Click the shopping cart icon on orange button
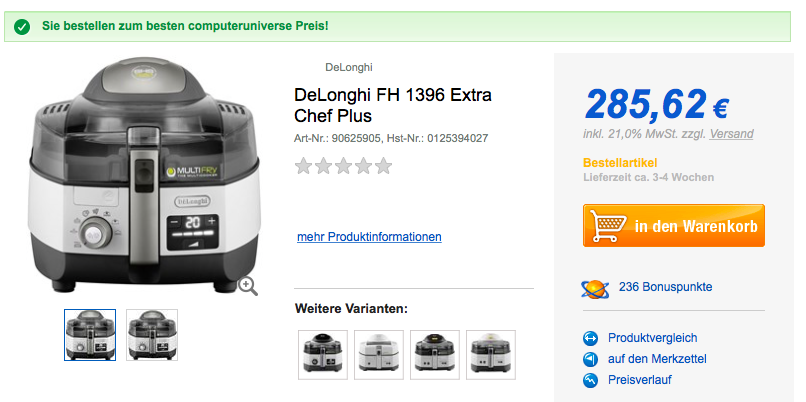 tap(608, 225)
